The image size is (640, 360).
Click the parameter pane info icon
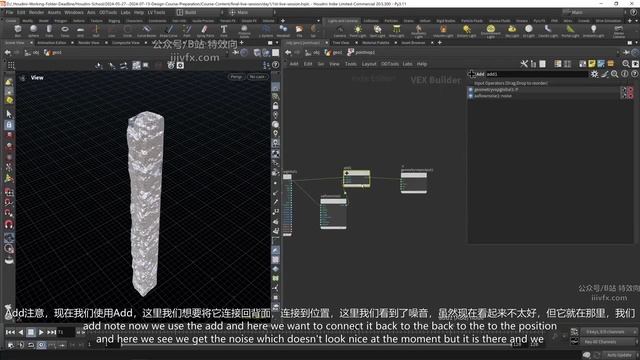click(624, 74)
